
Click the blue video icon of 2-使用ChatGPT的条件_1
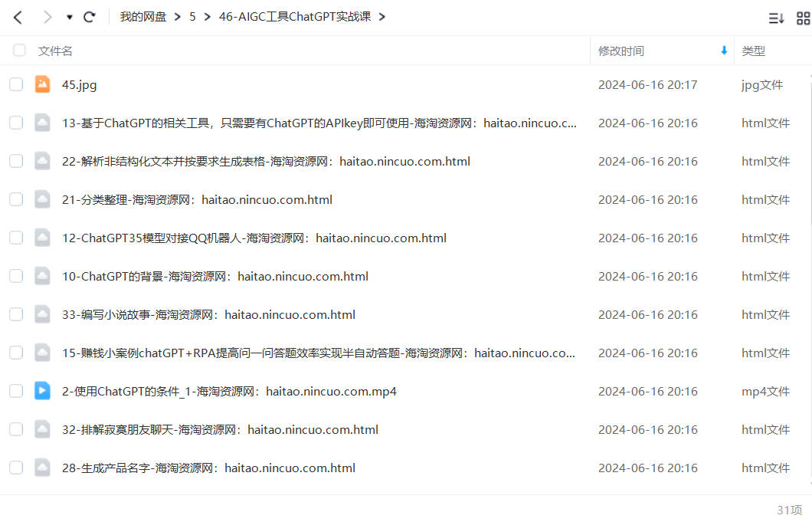42,391
